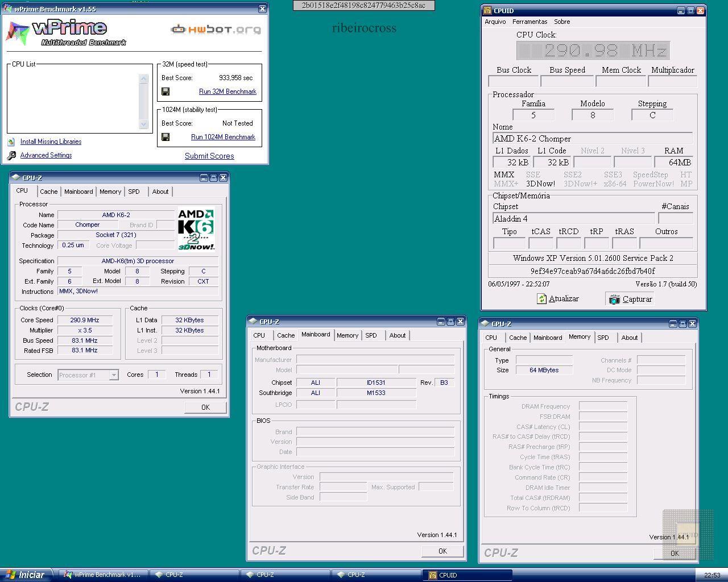Screen dimensions: 728x582
Task: Click the Chipset field Aladdin 4
Action: pos(574,219)
